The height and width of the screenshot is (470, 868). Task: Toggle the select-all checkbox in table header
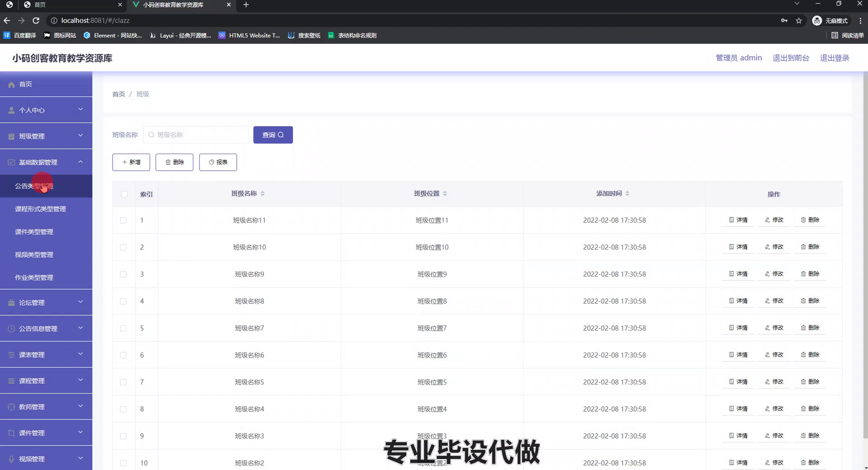(x=124, y=194)
